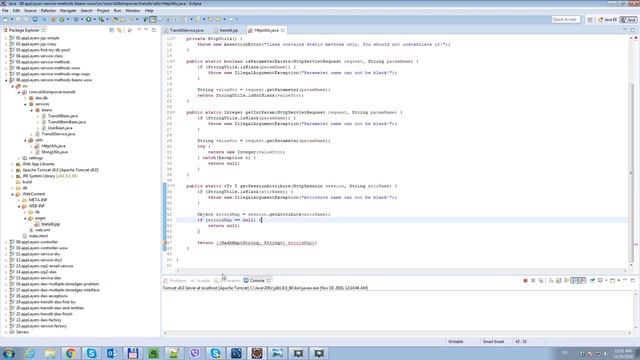The height and width of the screenshot is (360, 640).
Task: Open the Refactor menu
Action: tap(48, 11)
